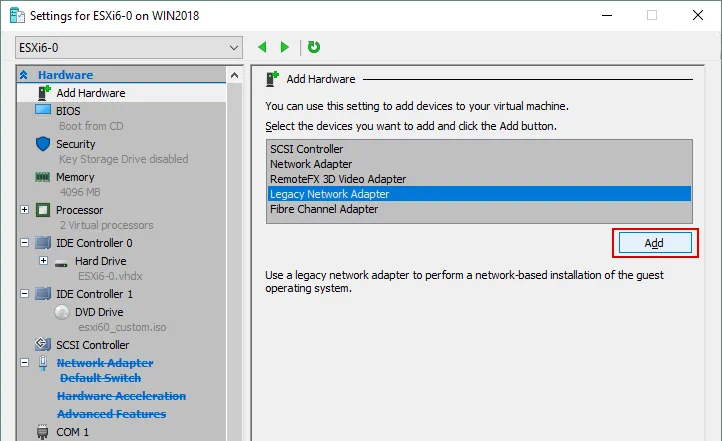
Task: Click the SCSI Controller icon
Action: [x=43, y=345]
